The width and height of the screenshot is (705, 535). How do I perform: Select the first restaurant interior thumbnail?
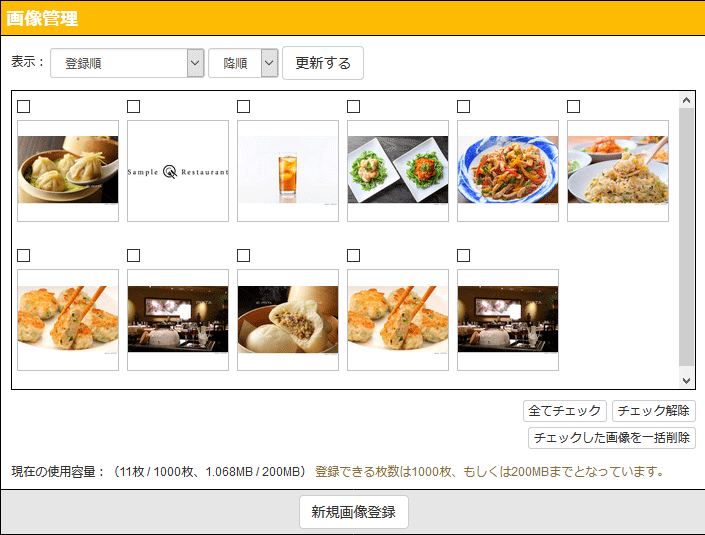tap(178, 320)
